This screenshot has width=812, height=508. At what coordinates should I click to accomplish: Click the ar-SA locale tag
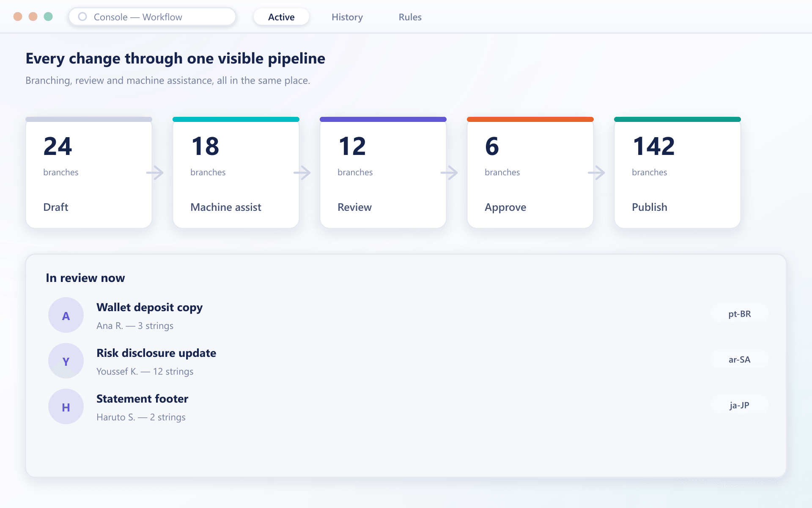click(740, 359)
